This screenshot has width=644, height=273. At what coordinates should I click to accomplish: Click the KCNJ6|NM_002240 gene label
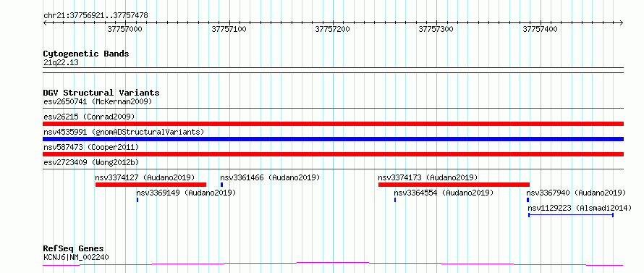[76, 258]
